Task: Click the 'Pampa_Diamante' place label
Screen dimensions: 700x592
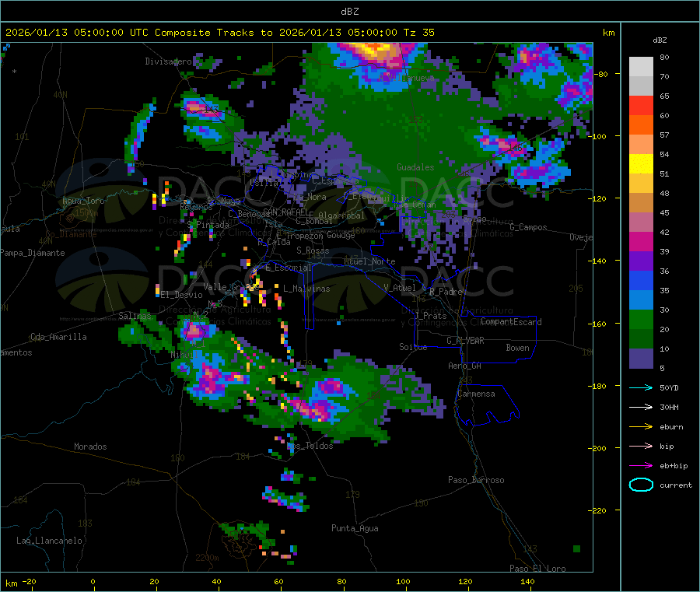Action: coord(33,253)
